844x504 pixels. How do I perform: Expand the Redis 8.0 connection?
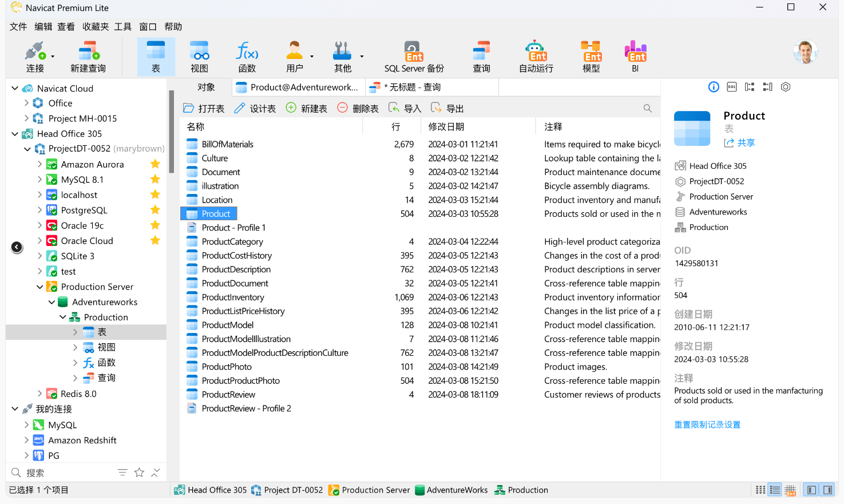point(39,394)
